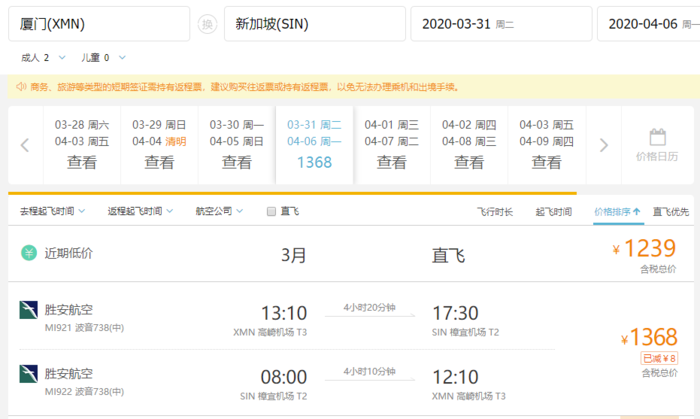Click the swap cities icon
Screen dimensions: 700x419
click(x=207, y=24)
